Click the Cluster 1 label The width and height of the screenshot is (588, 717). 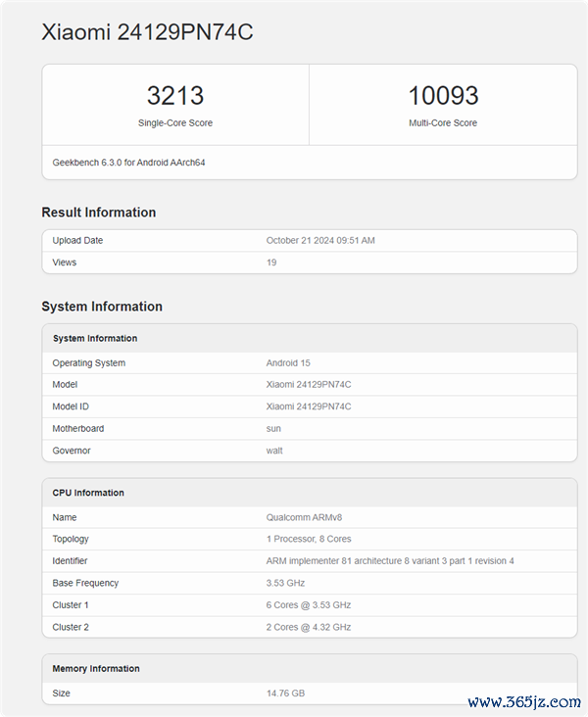point(71,605)
